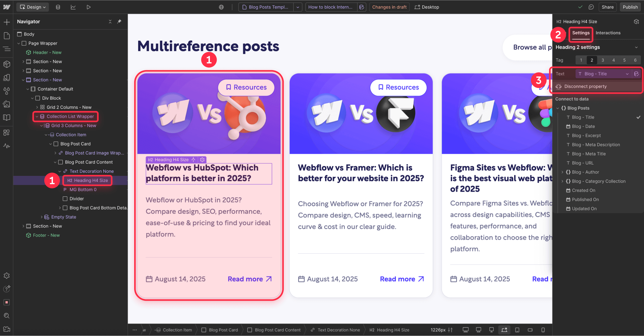Click the edit CMS item icon beside Blog - Title
Screen dimensions: 644x336
[x=636, y=74]
